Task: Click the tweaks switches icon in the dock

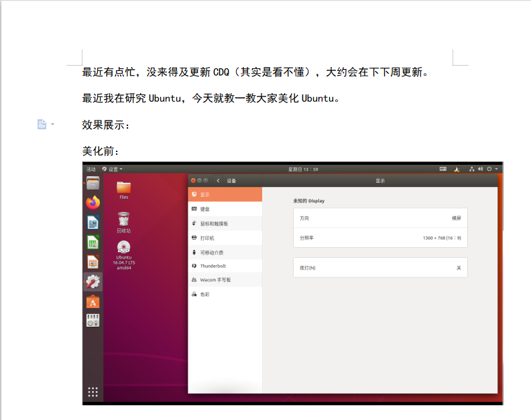Action: pos(93,320)
